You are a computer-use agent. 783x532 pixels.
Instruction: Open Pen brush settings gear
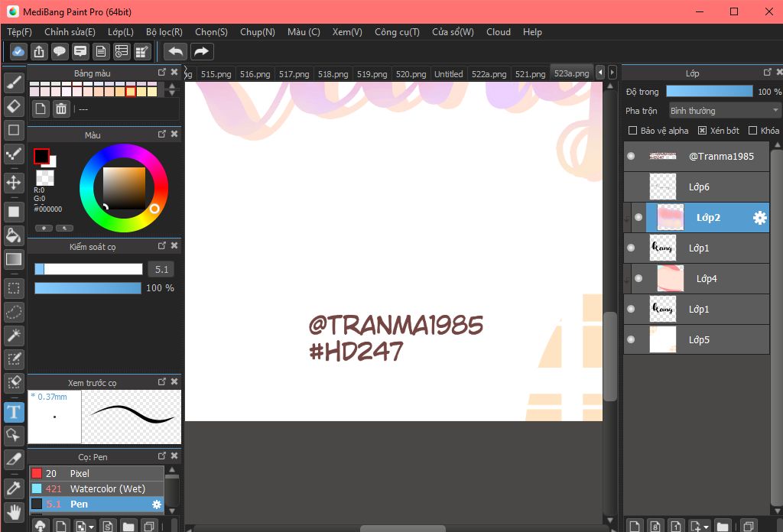pyautogui.click(x=157, y=504)
